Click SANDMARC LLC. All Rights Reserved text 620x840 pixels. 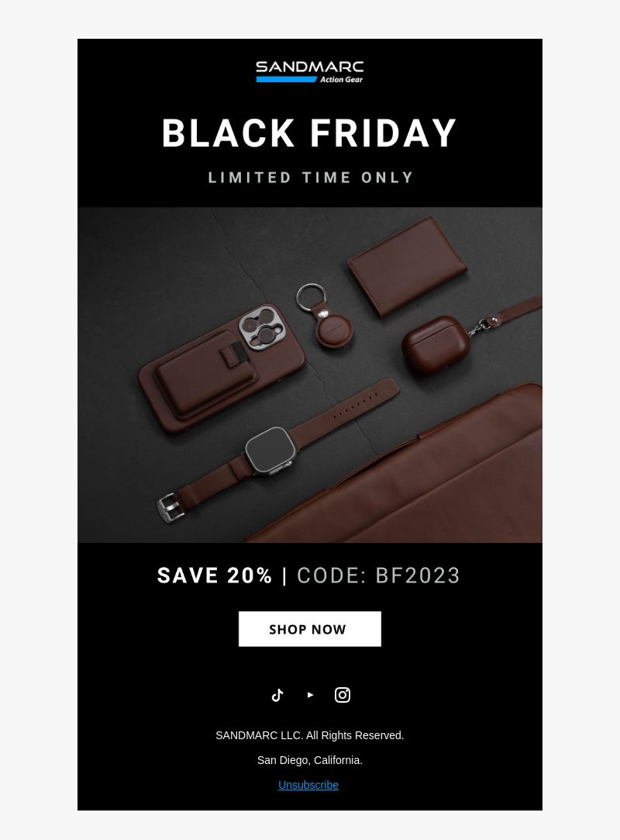tap(309, 735)
